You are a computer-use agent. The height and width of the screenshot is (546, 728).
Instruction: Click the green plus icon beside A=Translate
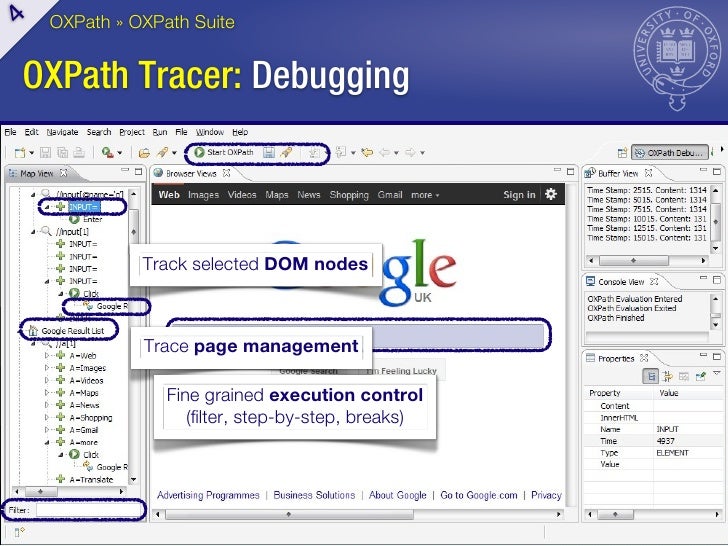[60, 478]
